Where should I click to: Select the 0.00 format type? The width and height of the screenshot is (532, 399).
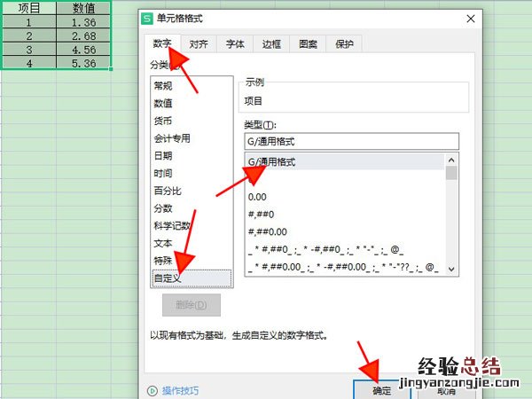tap(257, 197)
